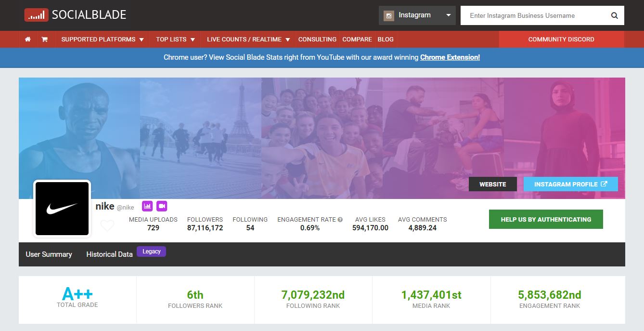The image size is (644, 331).
Task: Click the 1,437,401st media rank value
Action: (431, 295)
